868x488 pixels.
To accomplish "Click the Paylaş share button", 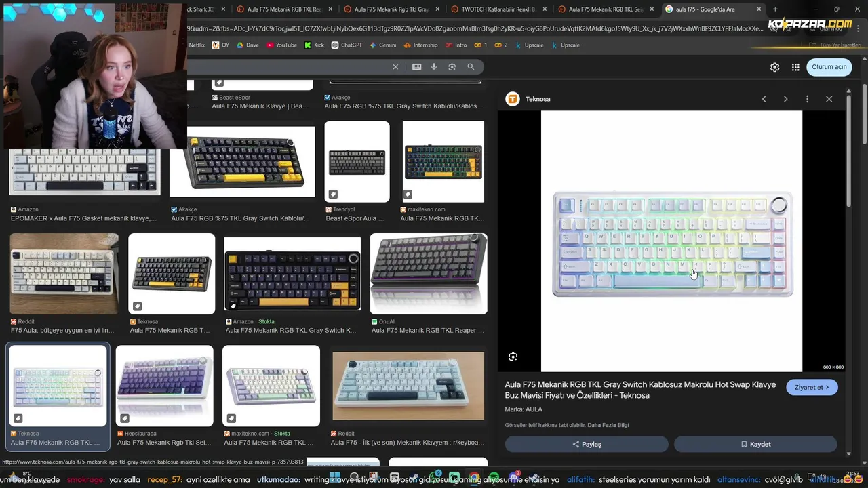I will coord(587,444).
